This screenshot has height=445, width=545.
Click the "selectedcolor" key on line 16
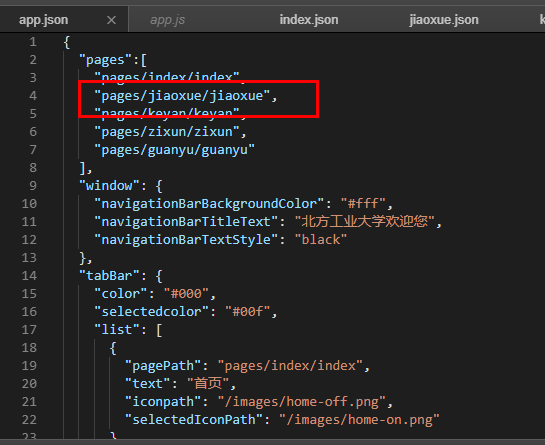151,312
